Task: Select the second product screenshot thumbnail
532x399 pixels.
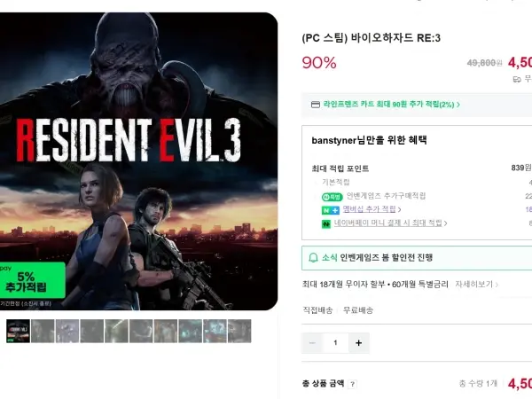Action: tap(43, 331)
